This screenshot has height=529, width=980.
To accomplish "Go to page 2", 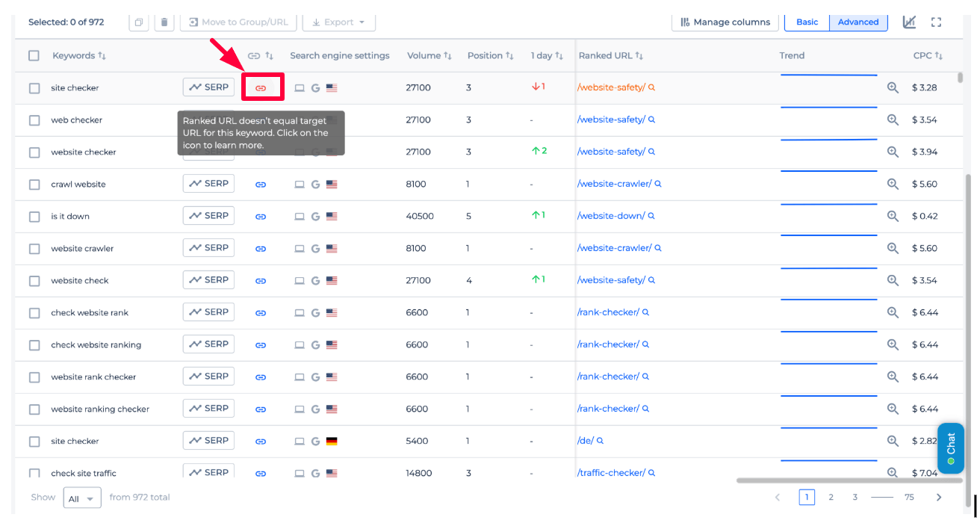I will 831,497.
